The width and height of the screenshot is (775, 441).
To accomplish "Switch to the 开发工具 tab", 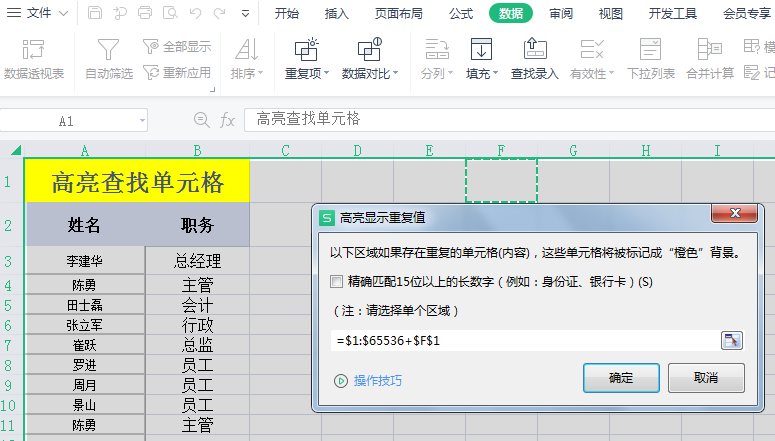I will (x=673, y=13).
